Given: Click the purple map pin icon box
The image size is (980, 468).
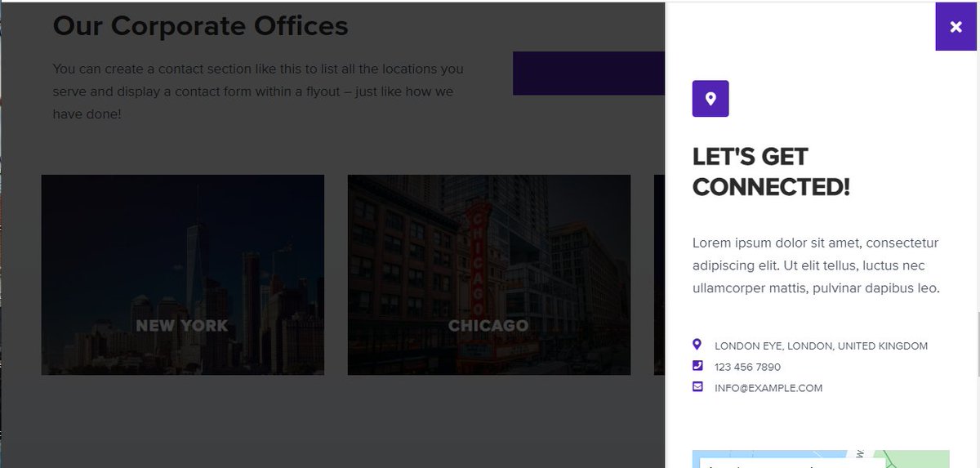Looking at the screenshot, I should [710, 99].
